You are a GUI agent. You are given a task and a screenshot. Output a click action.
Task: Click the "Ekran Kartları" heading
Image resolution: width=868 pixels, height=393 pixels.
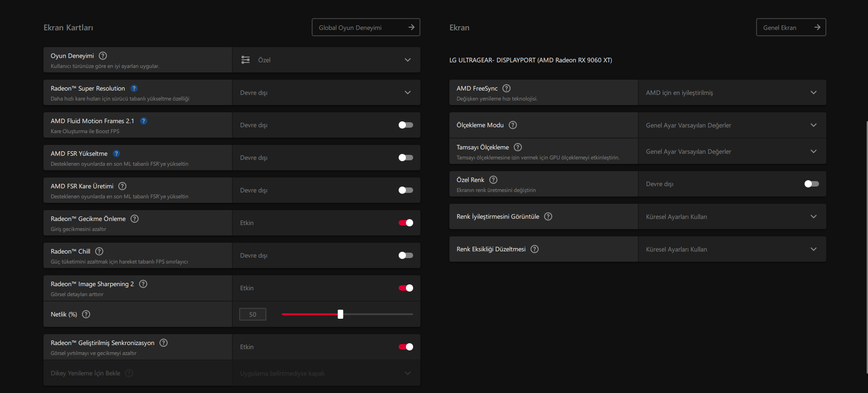click(x=68, y=28)
